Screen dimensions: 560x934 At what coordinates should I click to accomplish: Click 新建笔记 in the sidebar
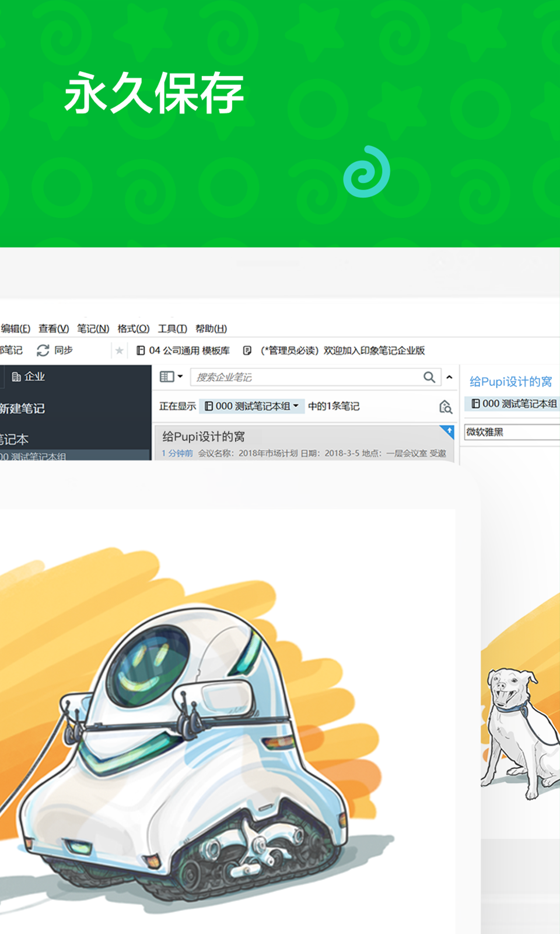22,409
